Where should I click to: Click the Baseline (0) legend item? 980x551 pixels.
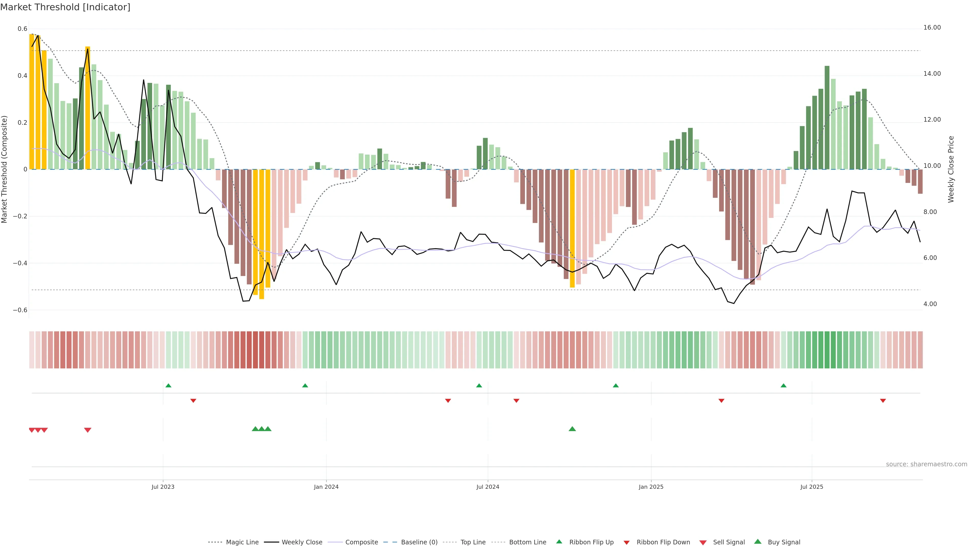click(419, 542)
